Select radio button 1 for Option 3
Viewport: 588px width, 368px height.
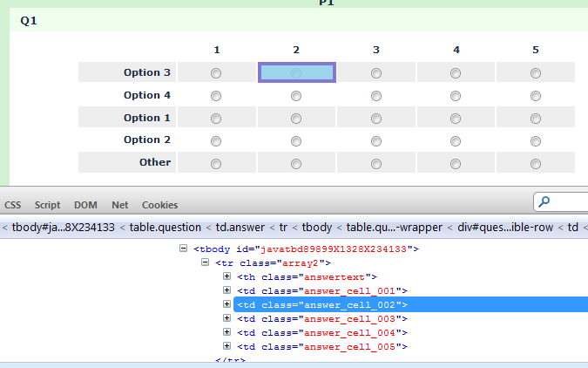[216, 73]
